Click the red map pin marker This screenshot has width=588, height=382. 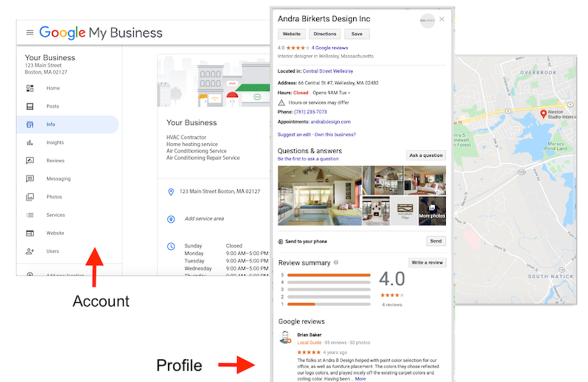pos(543,114)
